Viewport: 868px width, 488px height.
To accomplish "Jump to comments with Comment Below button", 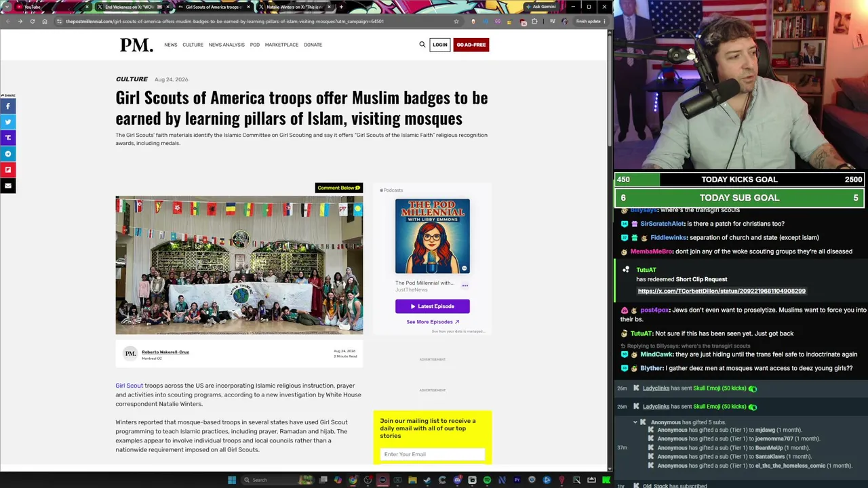I will (x=339, y=188).
